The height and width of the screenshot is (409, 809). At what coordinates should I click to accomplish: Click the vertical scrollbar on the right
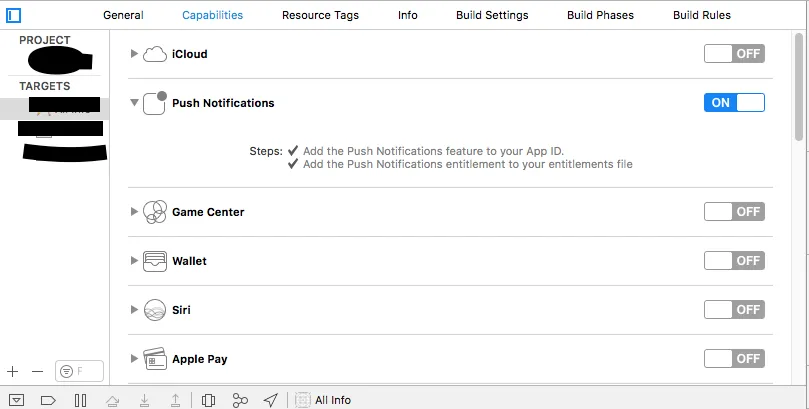coord(799,90)
